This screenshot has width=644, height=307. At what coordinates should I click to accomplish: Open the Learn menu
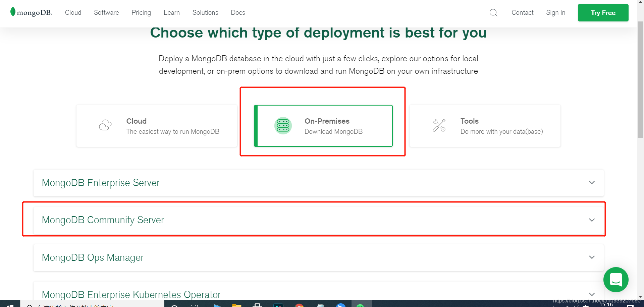pyautogui.click(x=172, y=13)
